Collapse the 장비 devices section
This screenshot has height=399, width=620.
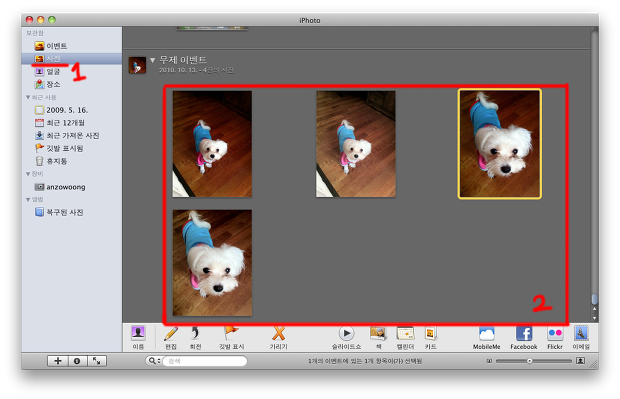click(x=28, y=174)
